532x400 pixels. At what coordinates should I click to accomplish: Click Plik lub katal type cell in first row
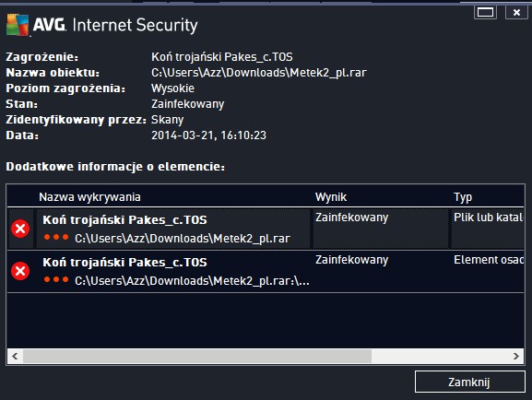pos(489,218)
